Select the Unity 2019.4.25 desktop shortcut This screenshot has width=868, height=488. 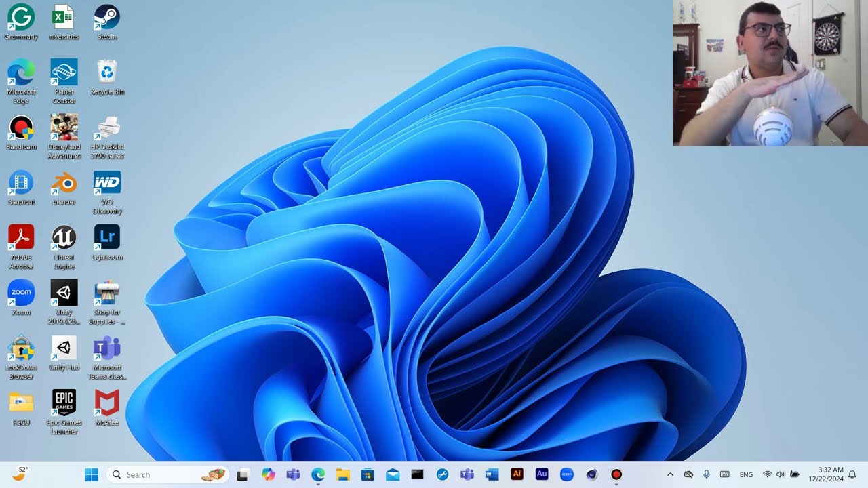[x=64, y=302]
